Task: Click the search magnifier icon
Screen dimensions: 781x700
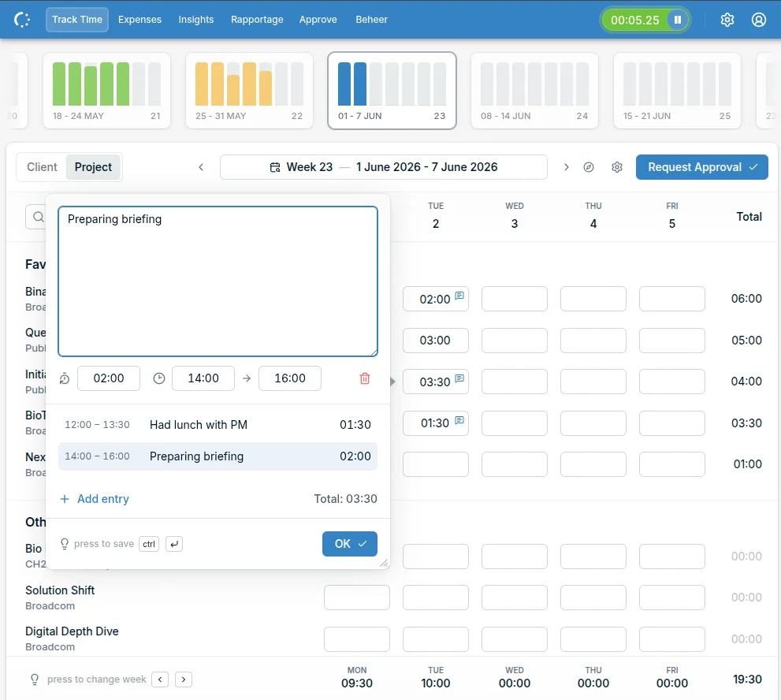Action: tap(39, 217)
